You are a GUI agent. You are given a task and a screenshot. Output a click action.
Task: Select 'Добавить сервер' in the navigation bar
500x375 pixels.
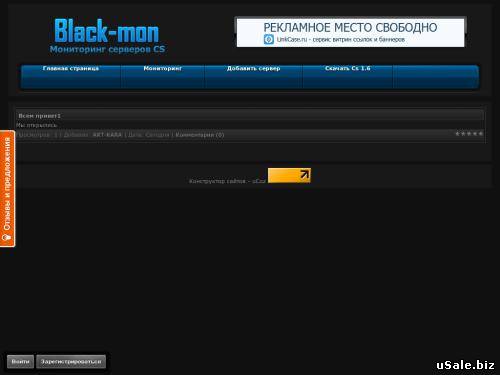[x=253, y=68]
